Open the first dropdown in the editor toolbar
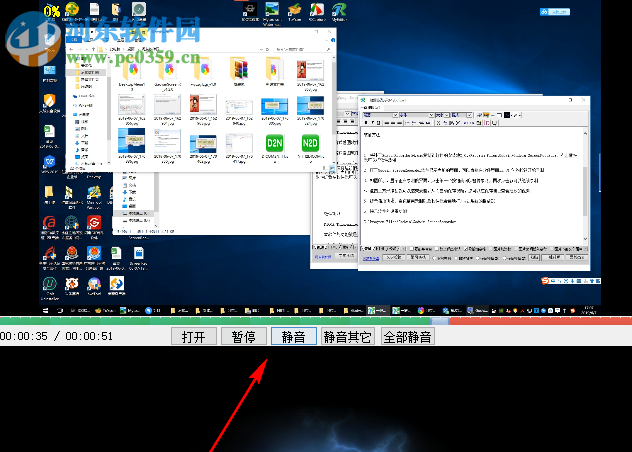This screenshot has height=452, width=632. click(380, 115)
